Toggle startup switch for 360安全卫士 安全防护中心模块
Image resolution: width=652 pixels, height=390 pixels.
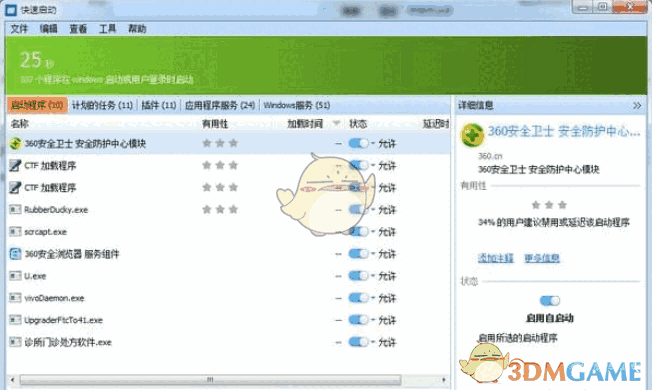point(358,143)
